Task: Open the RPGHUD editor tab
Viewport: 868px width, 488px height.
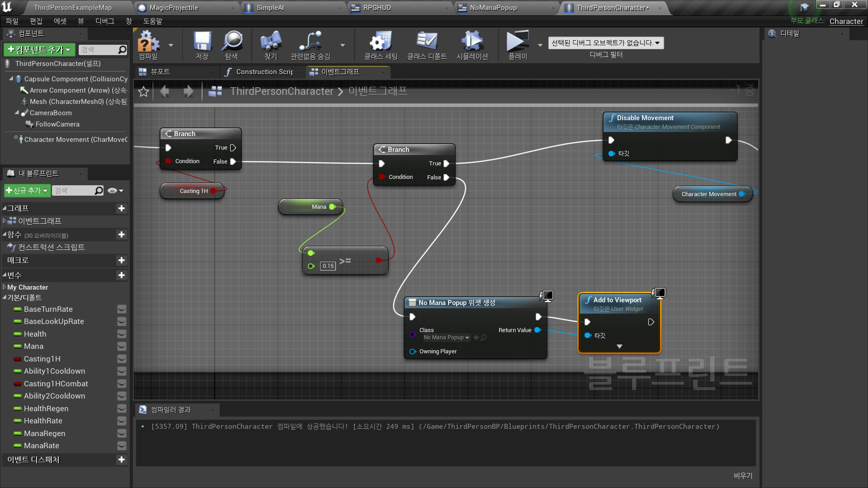Action: coord(377,8)
